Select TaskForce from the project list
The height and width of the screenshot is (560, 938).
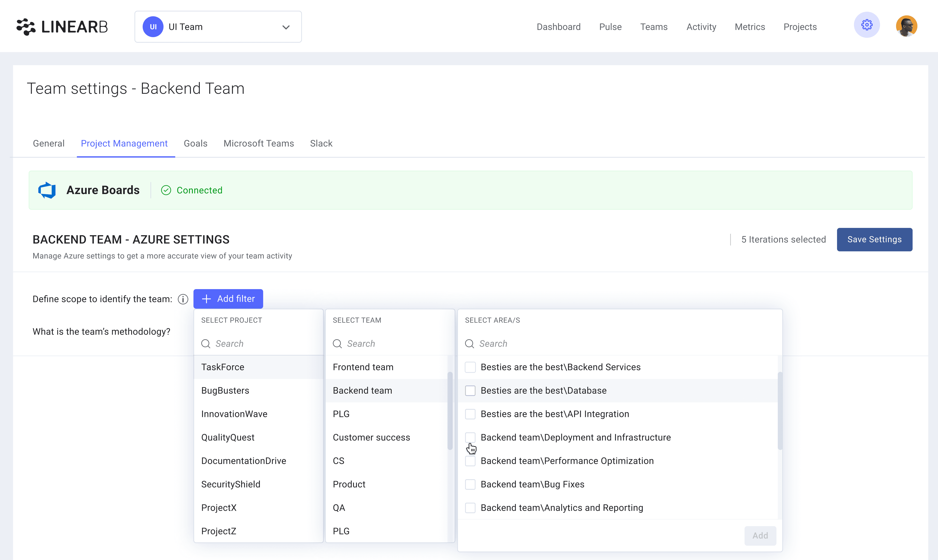(223, 367)
